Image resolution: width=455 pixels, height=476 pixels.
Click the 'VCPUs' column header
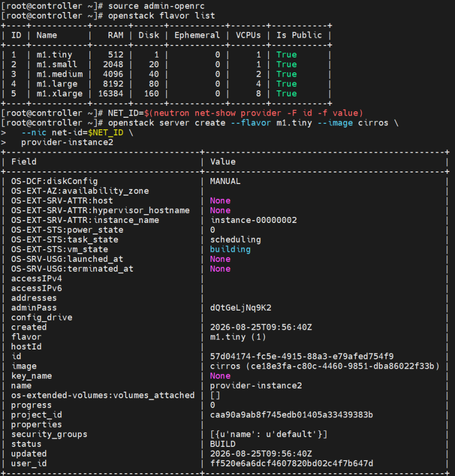[248, 35]
